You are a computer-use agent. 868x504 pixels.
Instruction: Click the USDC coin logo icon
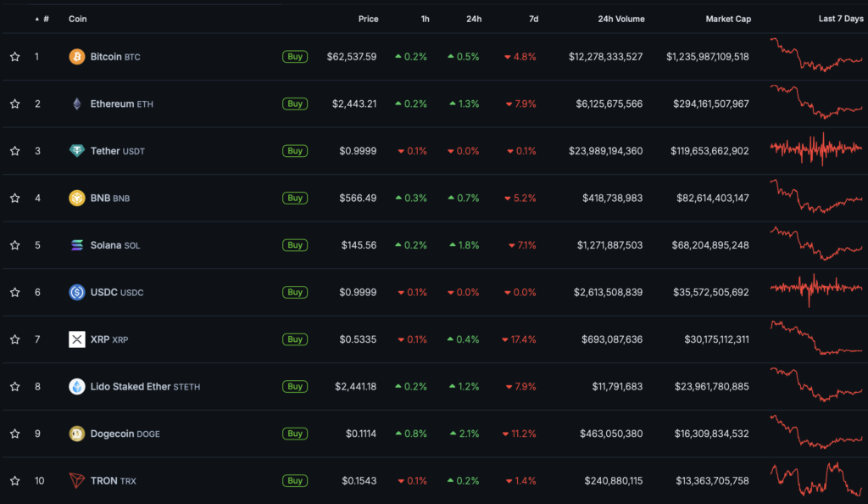(x=77, y=293)
